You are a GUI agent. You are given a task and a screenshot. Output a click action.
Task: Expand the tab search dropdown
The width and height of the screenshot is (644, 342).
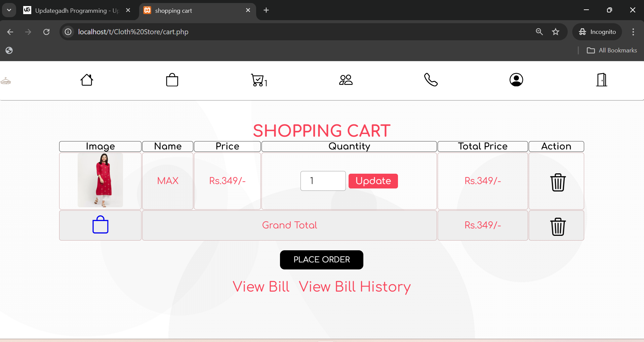coord(9,10)
